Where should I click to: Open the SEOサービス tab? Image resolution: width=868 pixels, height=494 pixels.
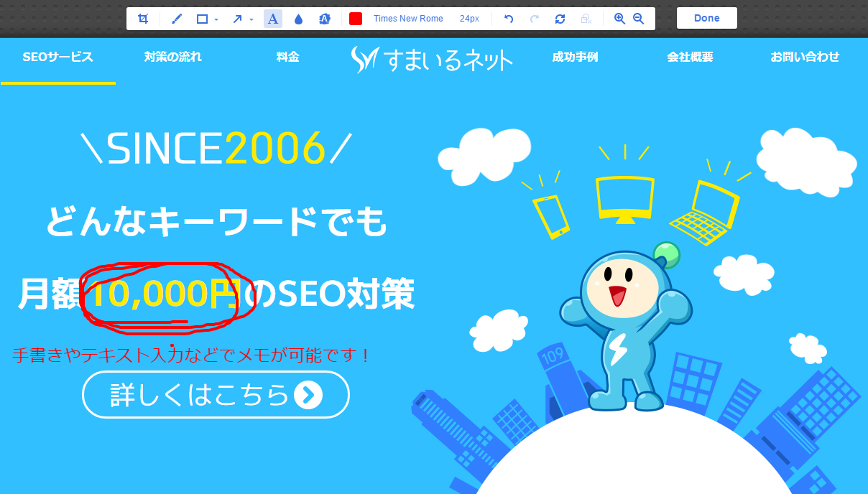tap(58, 57)
